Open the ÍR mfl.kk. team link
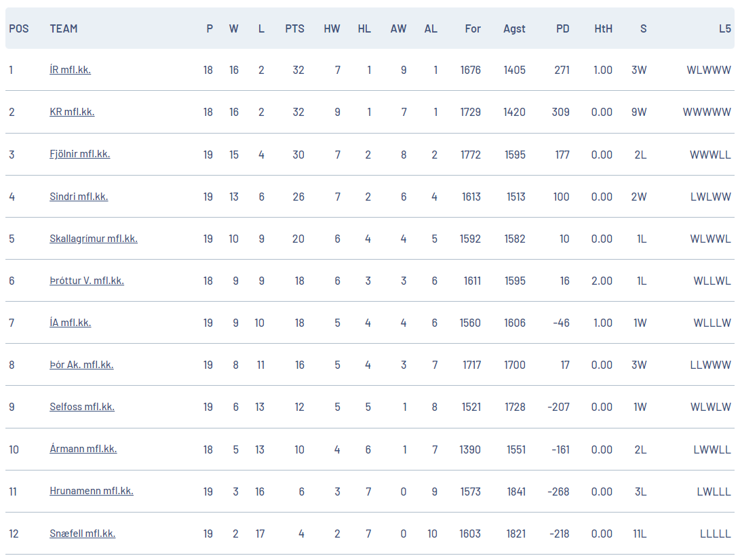 coord(70,70)
